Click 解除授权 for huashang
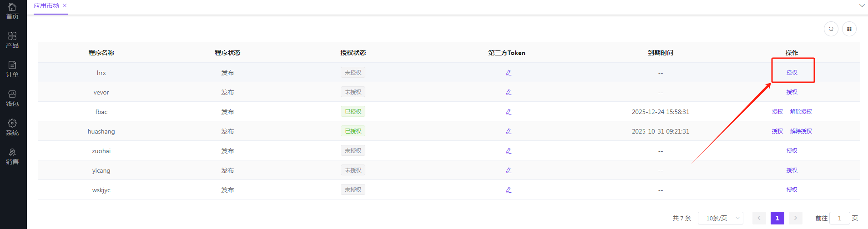 point(801,131)
